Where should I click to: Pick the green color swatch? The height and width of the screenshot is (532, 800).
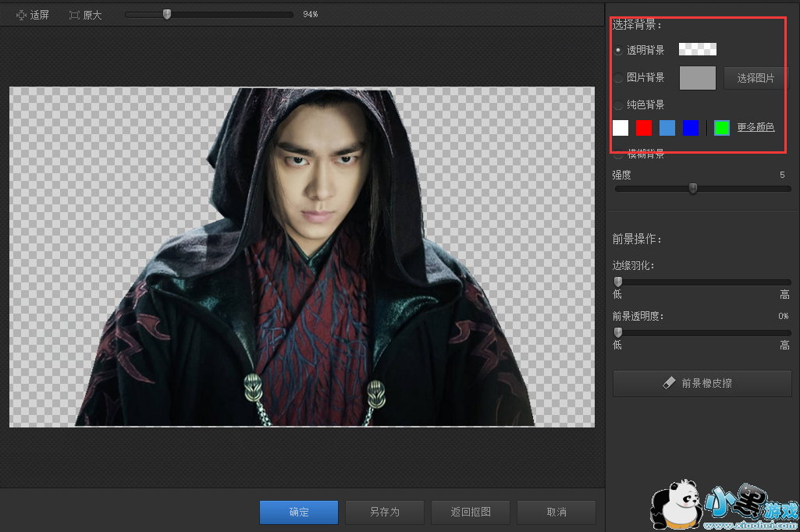722,128
